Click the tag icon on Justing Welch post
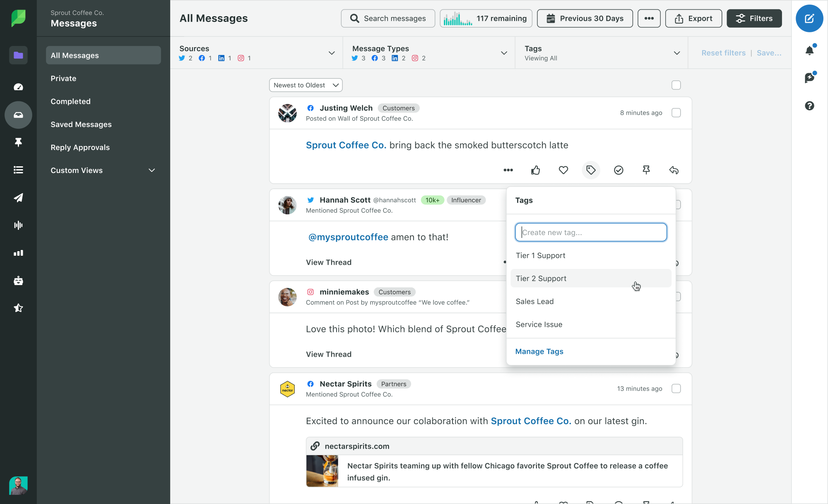828x504 pixels. coord(590,170)
